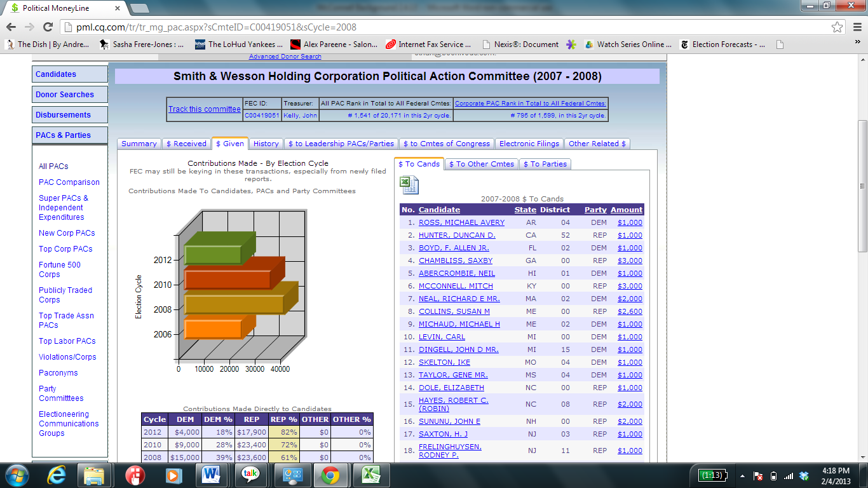Switch to Summary tab
The height and width of the screenshot is (488, 868).
click(x=139, y=144)
